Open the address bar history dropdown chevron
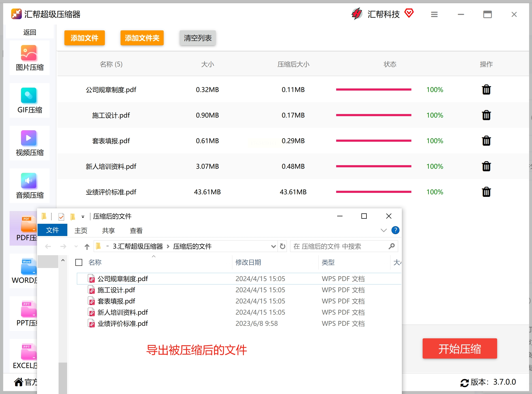The width and height of the screenshot is (532, 394). 273,246
